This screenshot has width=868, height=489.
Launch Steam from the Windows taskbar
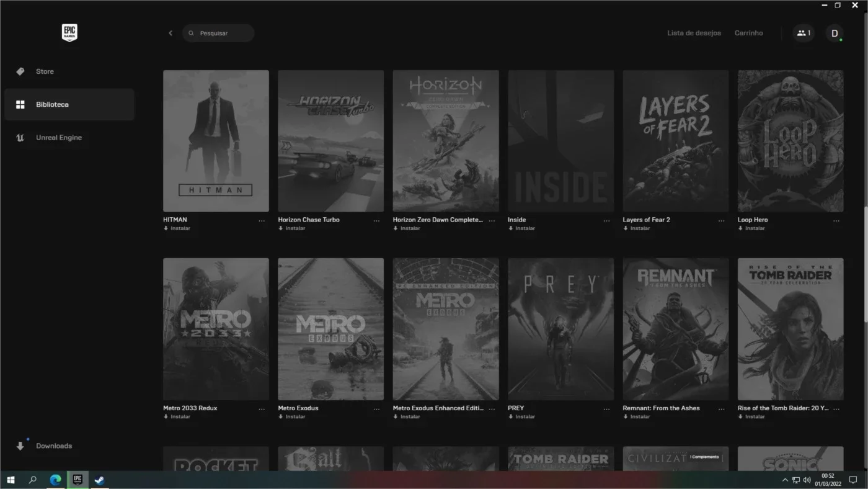pyautogui.click(x=99, y=480)
